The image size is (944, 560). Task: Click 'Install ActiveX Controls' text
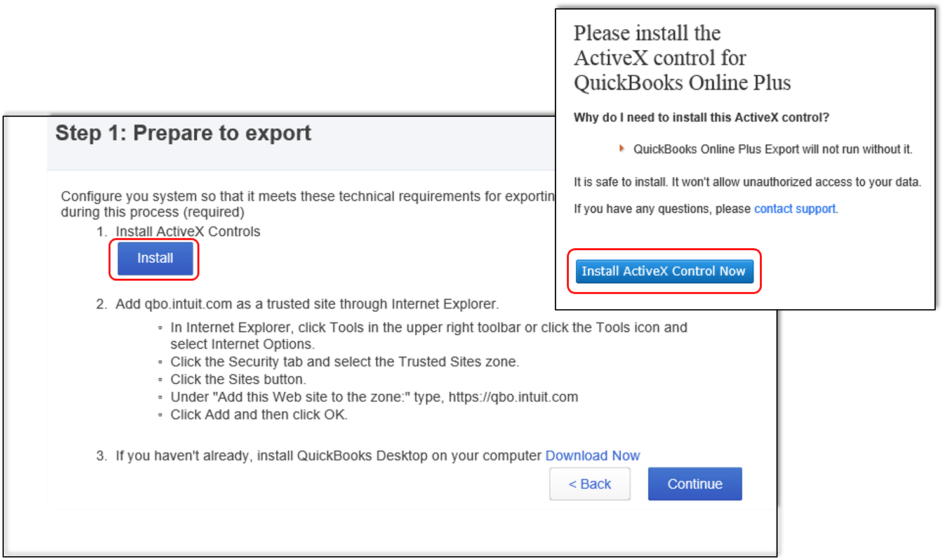tap(188, 232)
